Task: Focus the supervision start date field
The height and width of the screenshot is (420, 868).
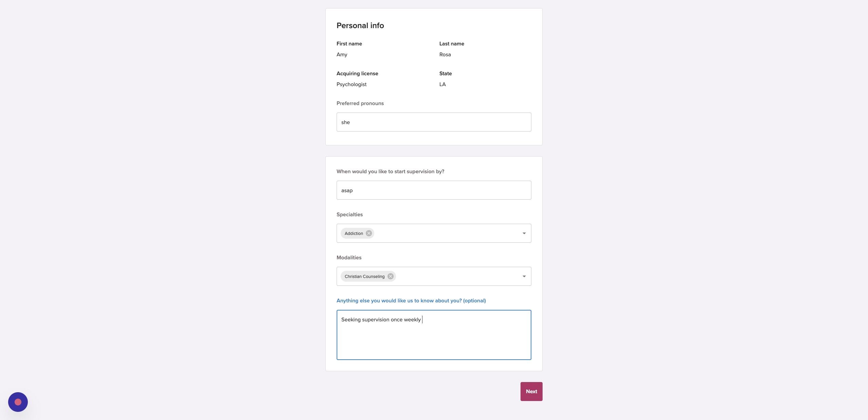Action: point(434,190)
